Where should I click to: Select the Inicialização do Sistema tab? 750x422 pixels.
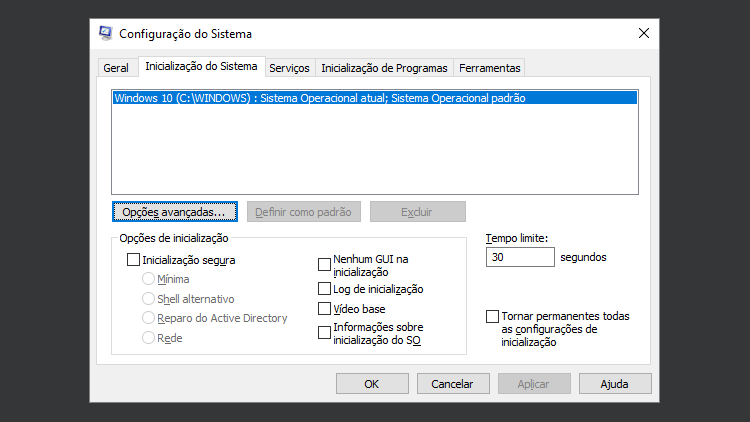click(201, 67)
